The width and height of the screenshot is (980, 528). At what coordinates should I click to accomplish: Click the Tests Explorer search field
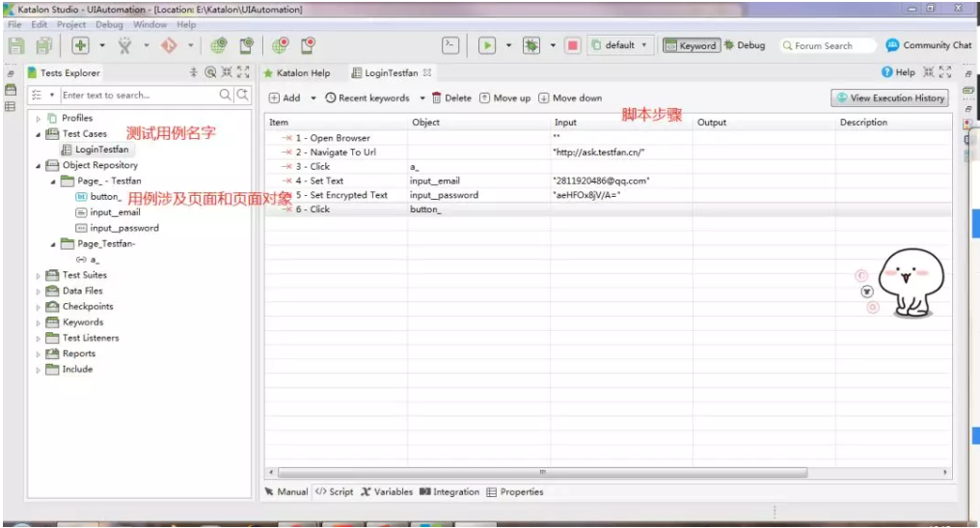point(138,96)
